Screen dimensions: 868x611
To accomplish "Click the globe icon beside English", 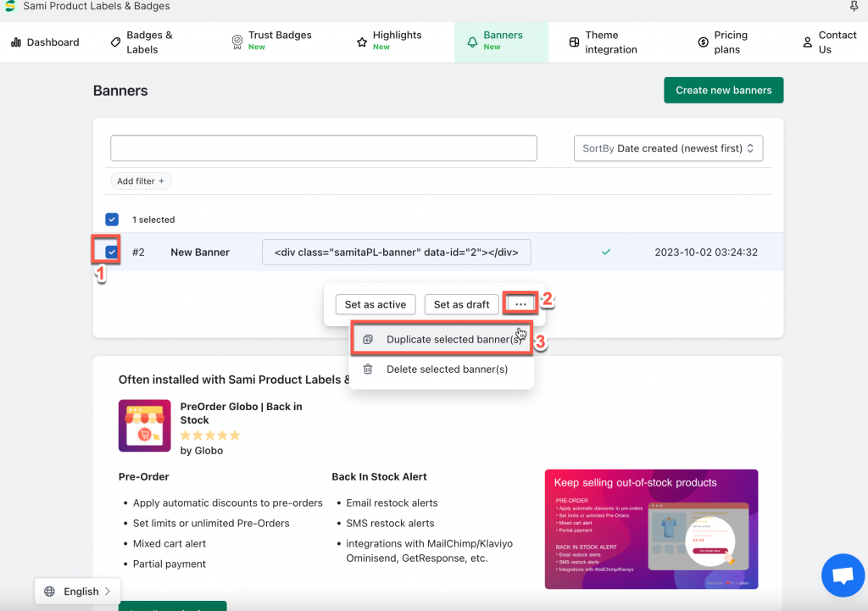I will point(49,591).
